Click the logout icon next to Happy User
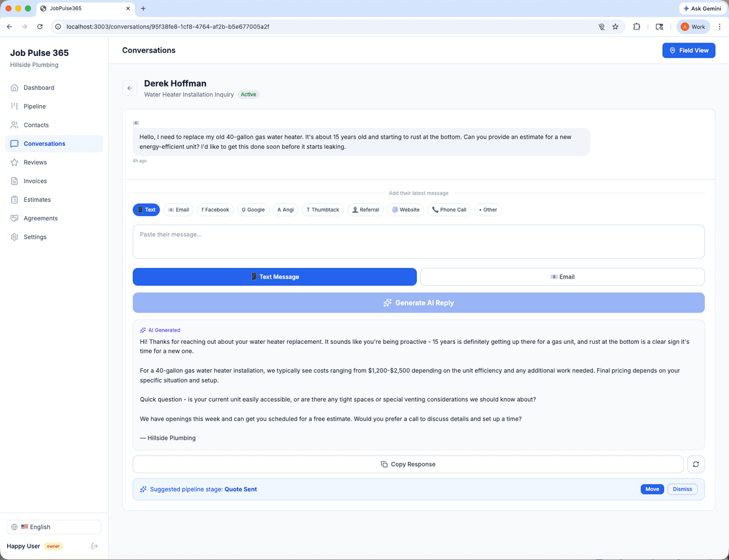 click(95, 546)
